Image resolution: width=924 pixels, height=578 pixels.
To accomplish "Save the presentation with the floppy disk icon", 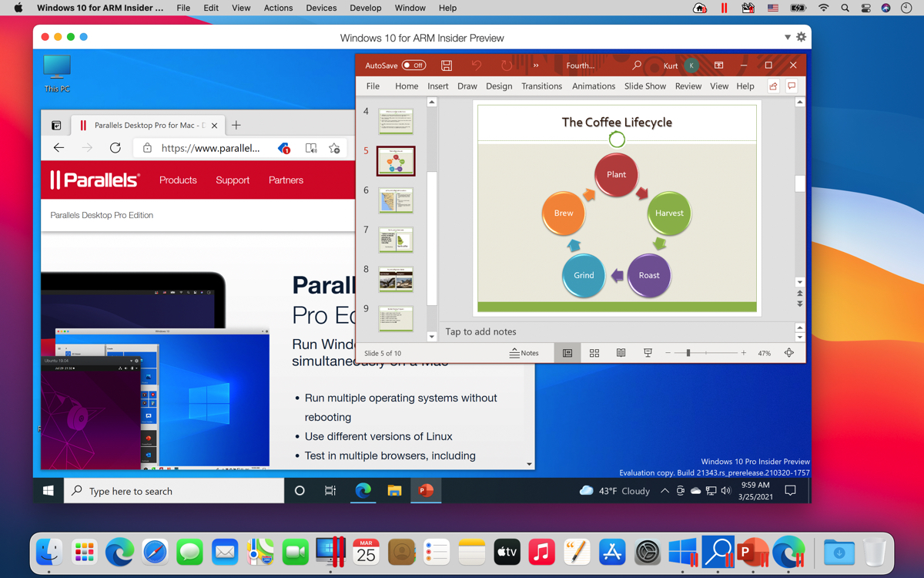I will 447,66.
